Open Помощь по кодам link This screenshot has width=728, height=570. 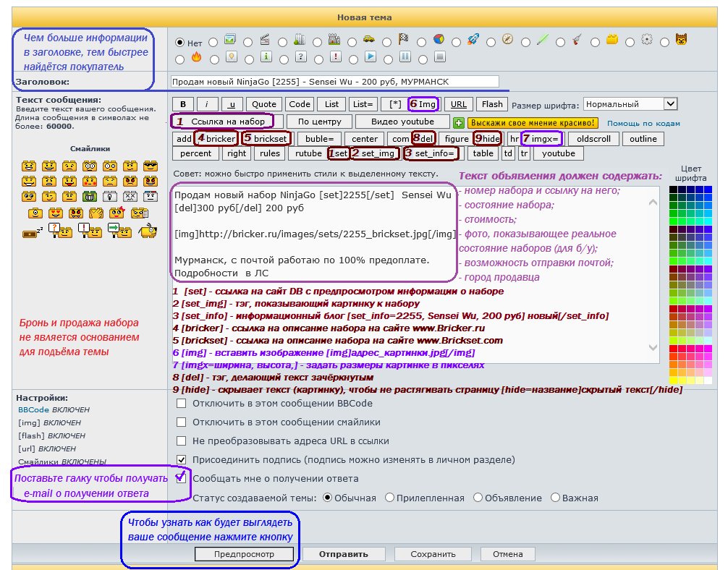click(x=643, y=124)
